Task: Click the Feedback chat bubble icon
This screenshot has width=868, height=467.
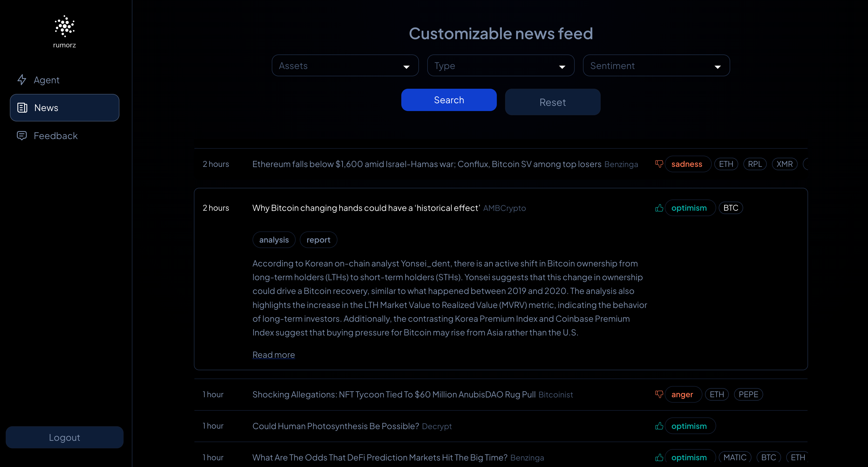Action: click(x=22, y=136)
